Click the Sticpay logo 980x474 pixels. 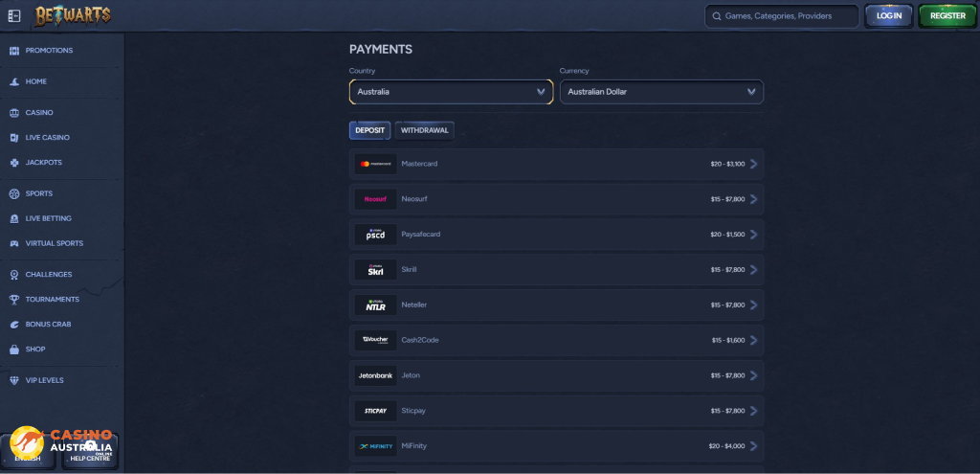coord(375,411)
